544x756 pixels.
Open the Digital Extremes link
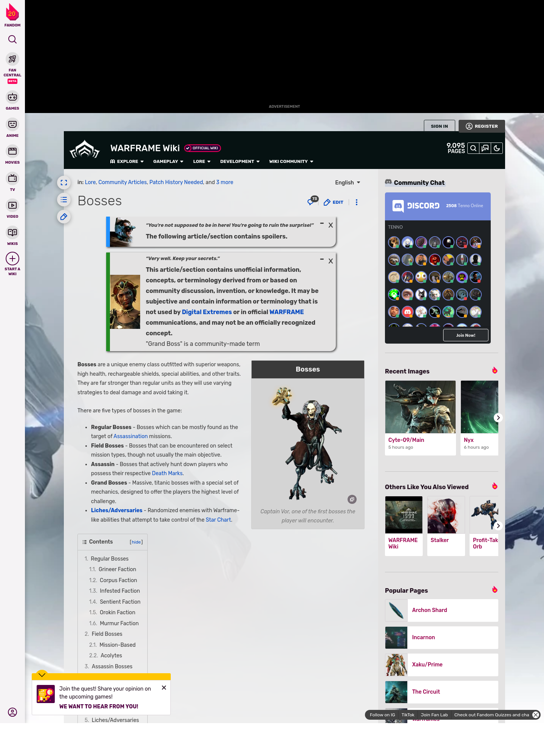(207, 312)
